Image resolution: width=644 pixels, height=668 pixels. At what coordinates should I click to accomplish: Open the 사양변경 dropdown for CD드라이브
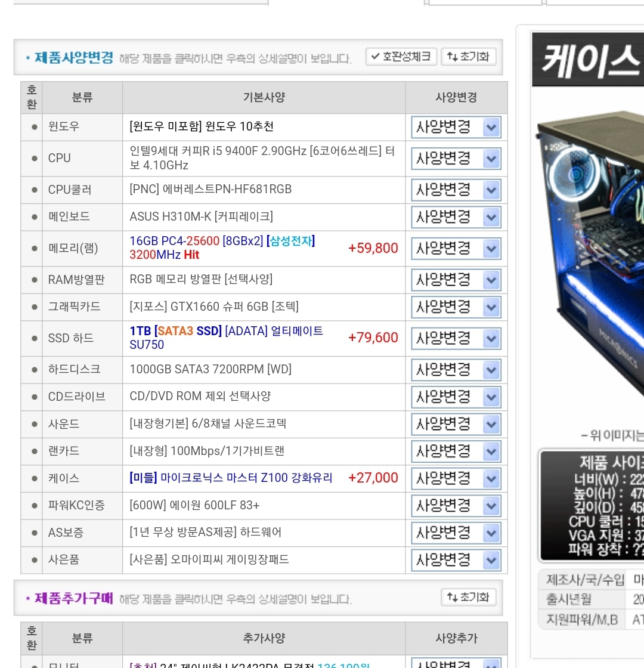456,397
